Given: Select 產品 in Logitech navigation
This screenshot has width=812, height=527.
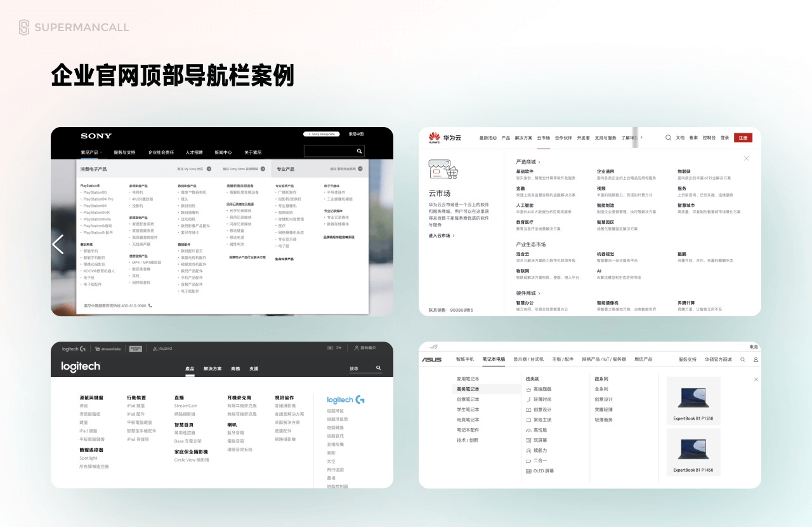Looking at the screenshot, I should click(x=190, y=368).
